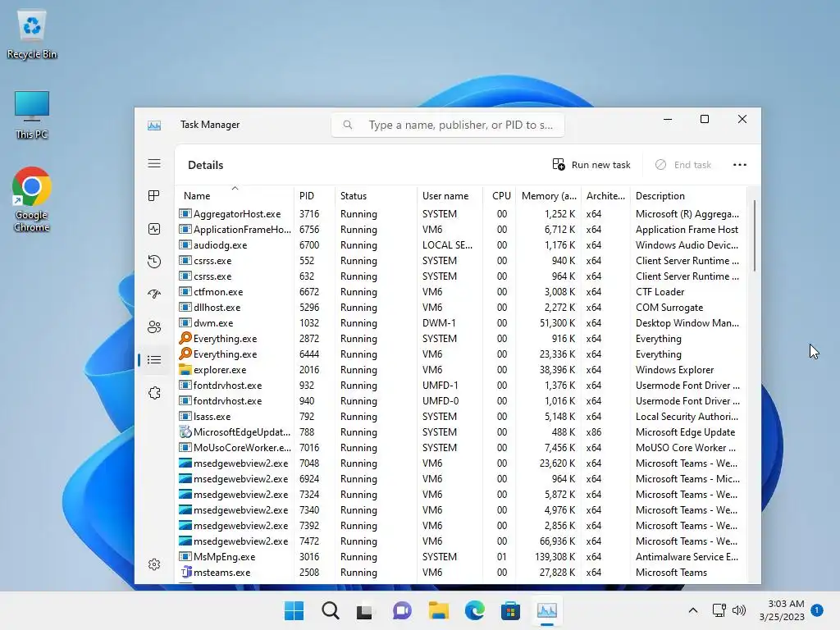Click the Everything.exe icon for PID 2872
The height and width of the screenshot is (630, 840).
point(185,338)
